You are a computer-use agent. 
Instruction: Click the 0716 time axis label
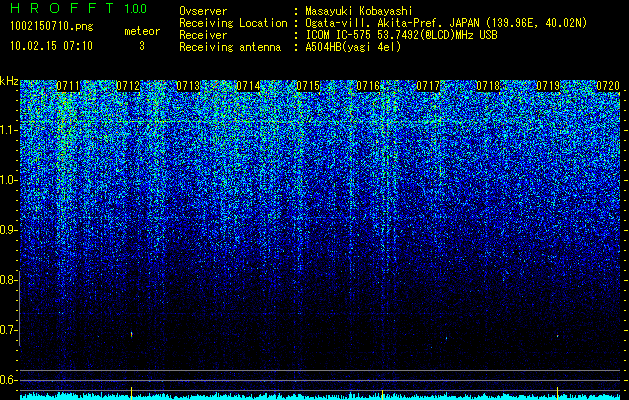click(x=368, y=86)
